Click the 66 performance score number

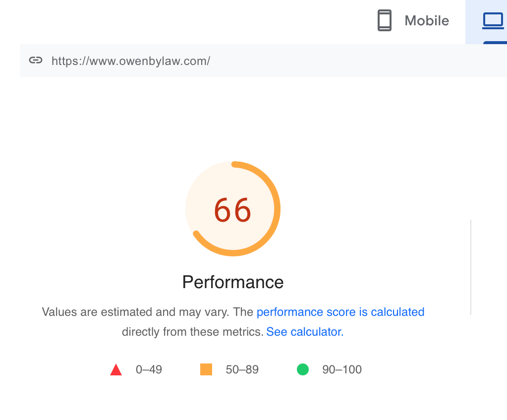232,210
